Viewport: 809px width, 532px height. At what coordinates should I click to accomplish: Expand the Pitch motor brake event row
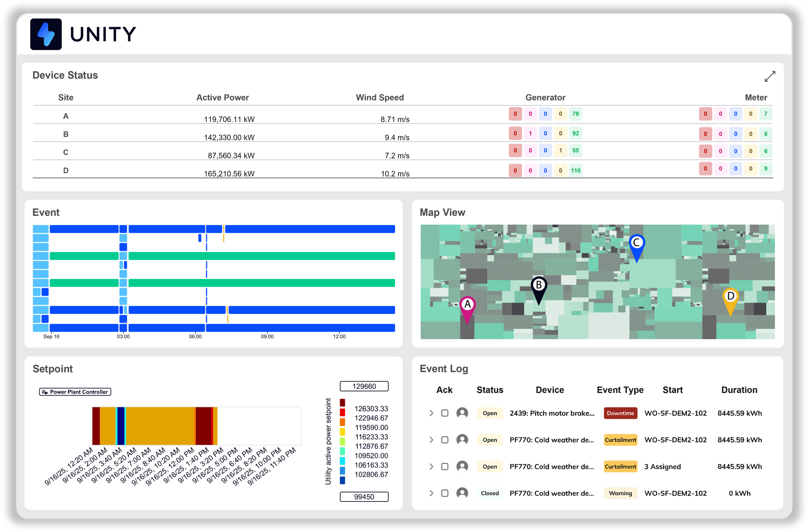point(431,413)
